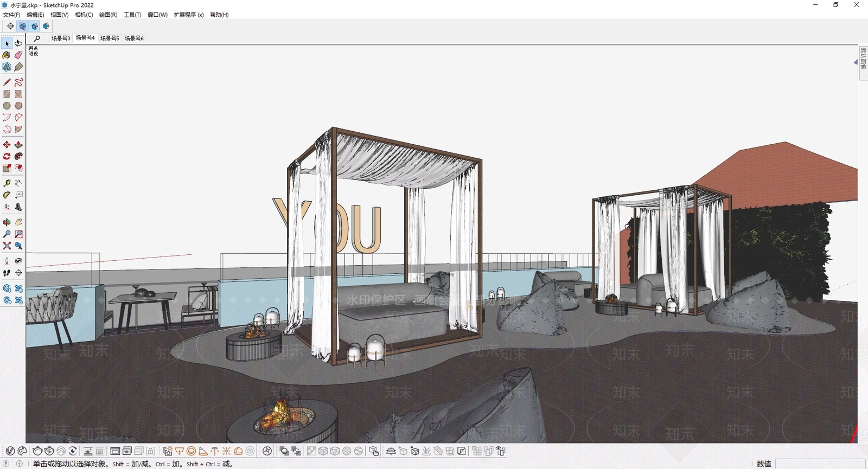Expand the collapsed default tray arrow
This screenshot has height=469, width=868.
(856, 62)
